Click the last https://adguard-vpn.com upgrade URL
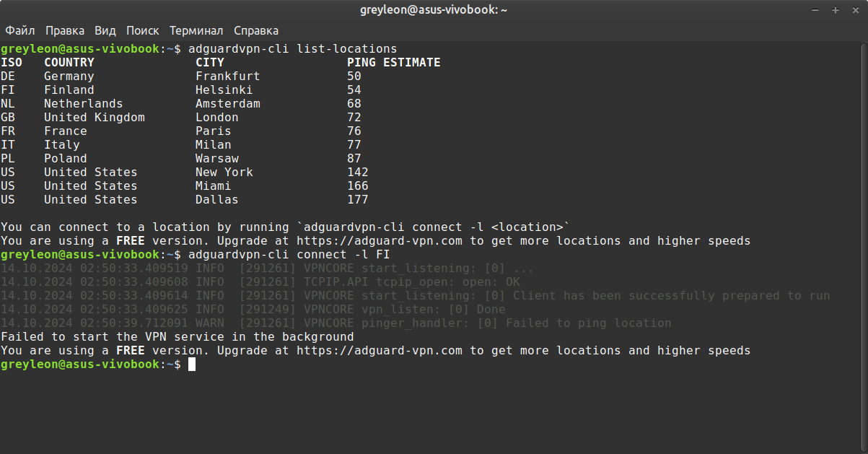The image size is (868, 454). coord(380,351)
